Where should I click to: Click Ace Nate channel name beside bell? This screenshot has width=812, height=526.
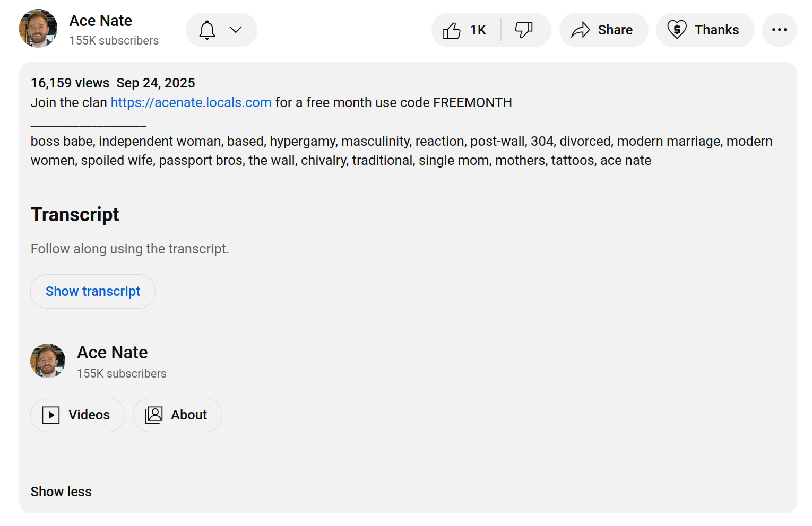[101, 21]
